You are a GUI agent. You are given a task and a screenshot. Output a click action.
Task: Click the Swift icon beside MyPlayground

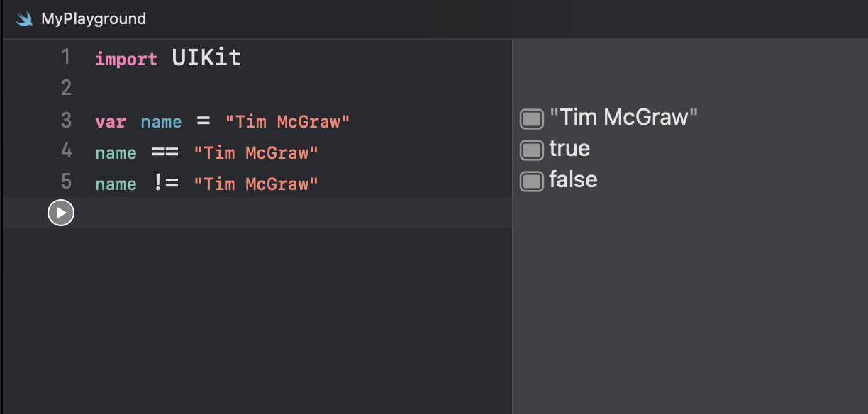coord(25,19)
